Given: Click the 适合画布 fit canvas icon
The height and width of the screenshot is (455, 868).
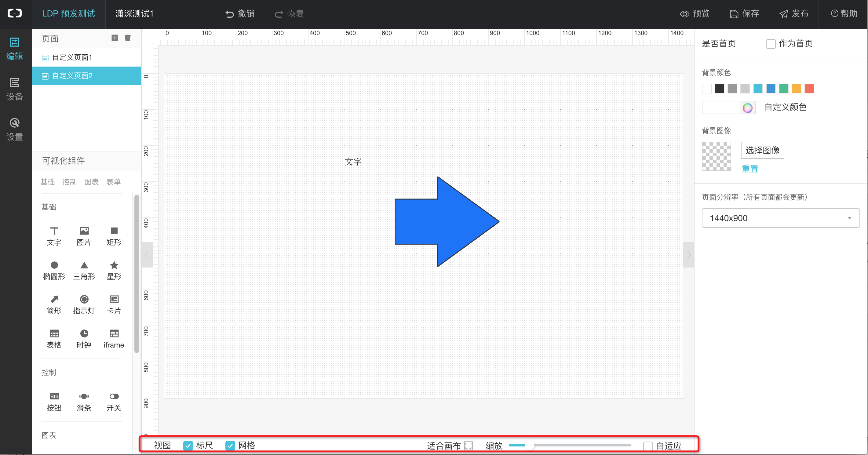Looking at the screenshot, I should tap(469, 446).
